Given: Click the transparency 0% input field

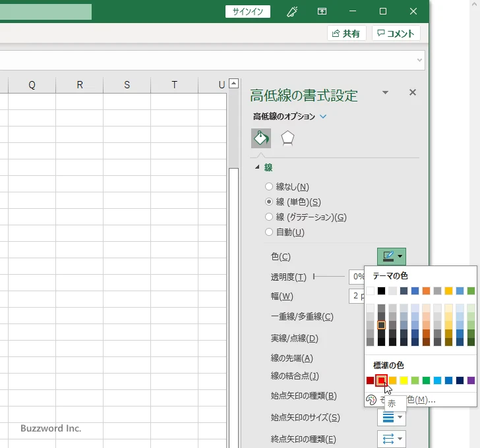Looking at the screenshot, I should coord(357,277).
